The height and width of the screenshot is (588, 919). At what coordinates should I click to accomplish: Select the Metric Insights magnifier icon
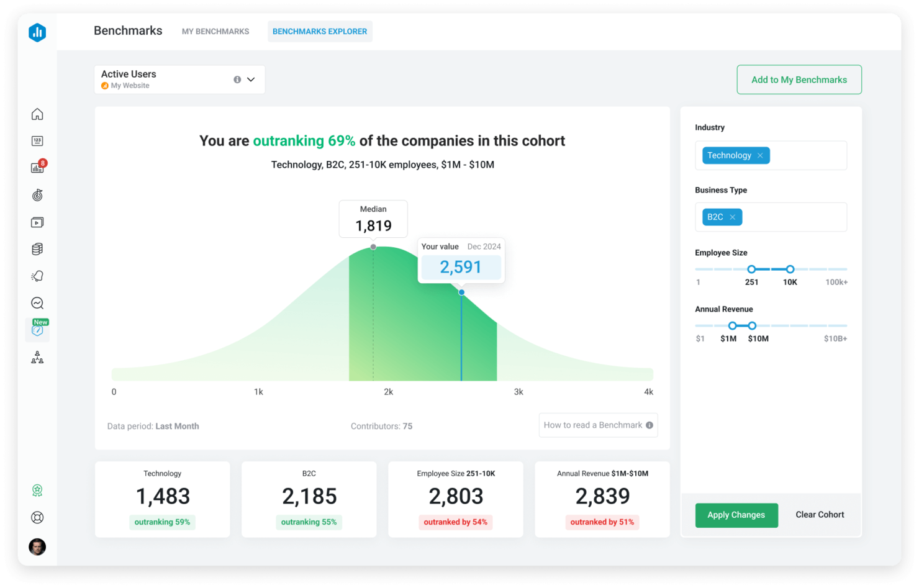tap(37, 303)
